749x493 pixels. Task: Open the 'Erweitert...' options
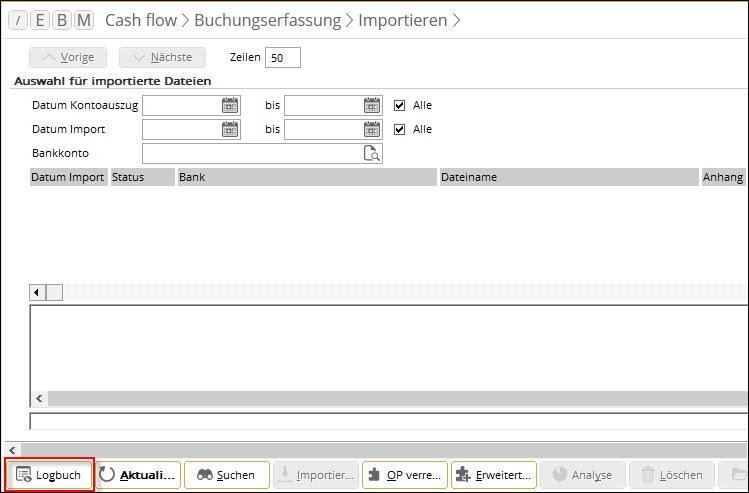point(493,475)
